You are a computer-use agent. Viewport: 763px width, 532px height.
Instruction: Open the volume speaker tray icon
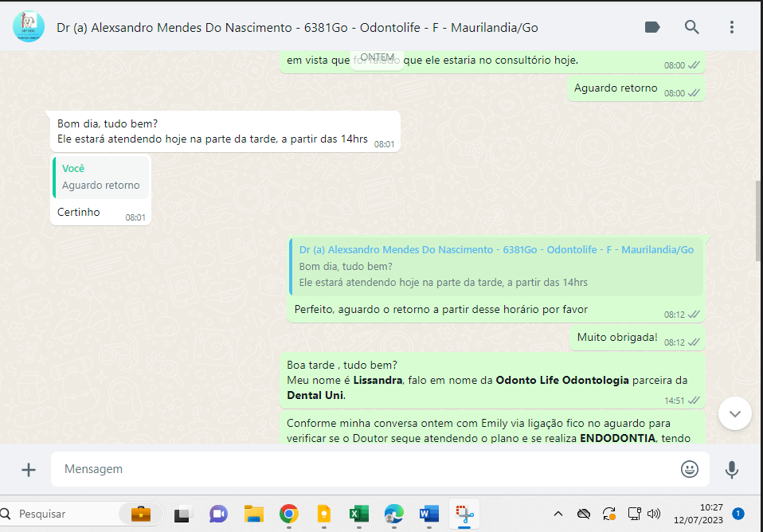(x=654, y=514)
